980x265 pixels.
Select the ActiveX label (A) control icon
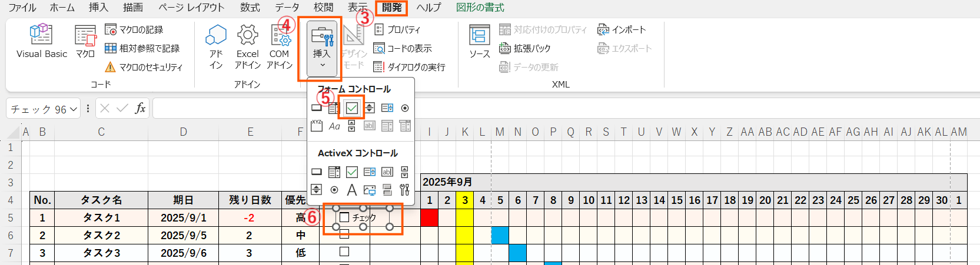[352, 190]
